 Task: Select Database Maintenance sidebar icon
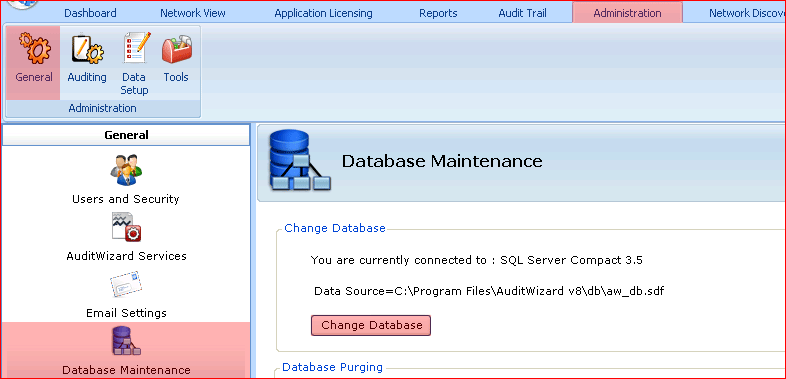126,341
